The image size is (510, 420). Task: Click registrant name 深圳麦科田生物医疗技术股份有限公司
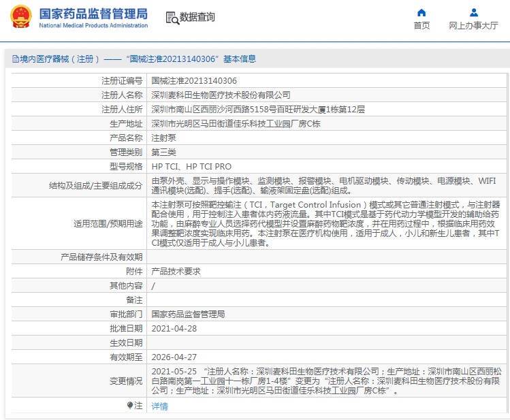221,95
